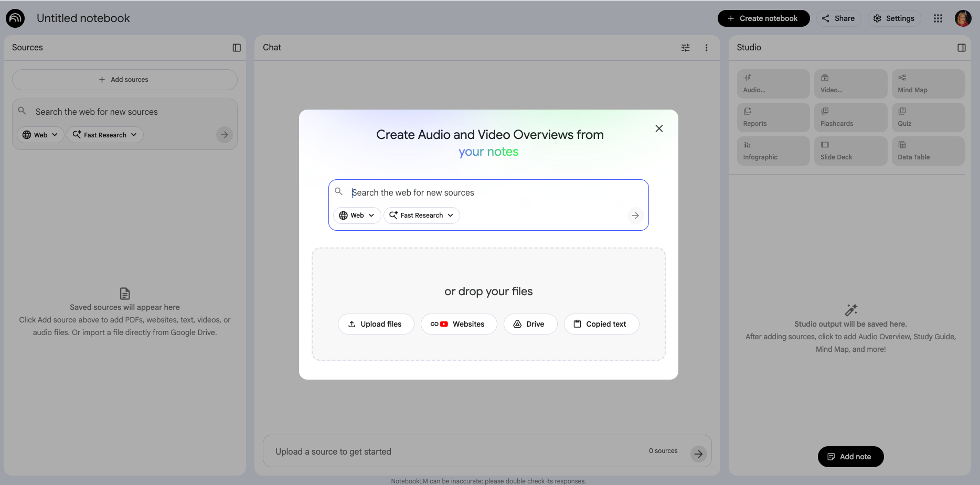
Task: Click the Add note button
Action: pos(850,457)
